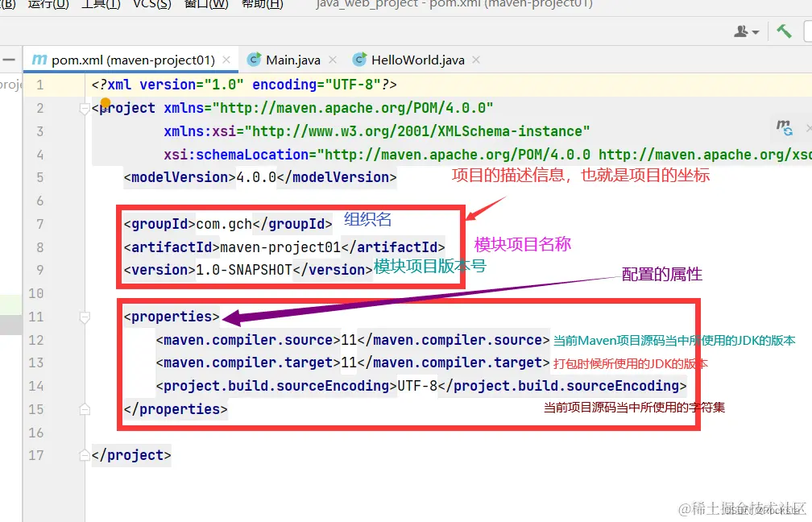The image size is (812, 522).
Task: Click the xsi:schemaLocation attribute on line 4
Action: [x=488, y=155]
